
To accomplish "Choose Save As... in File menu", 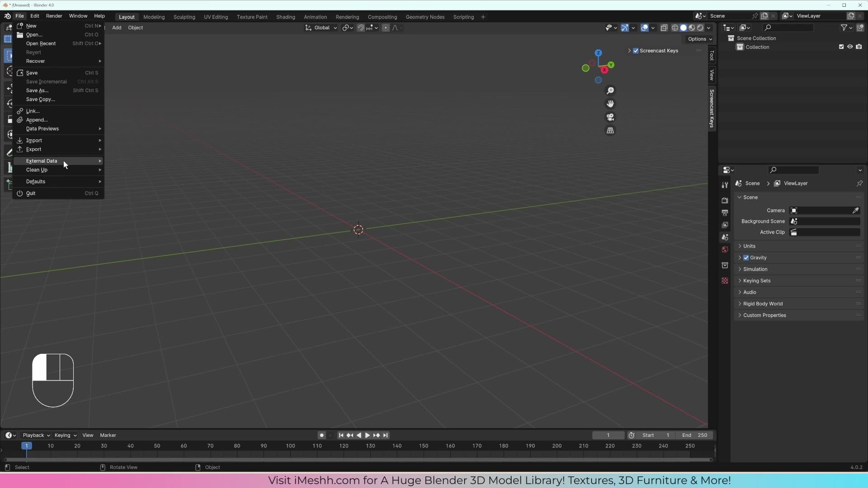I will (x=58, y=90).
